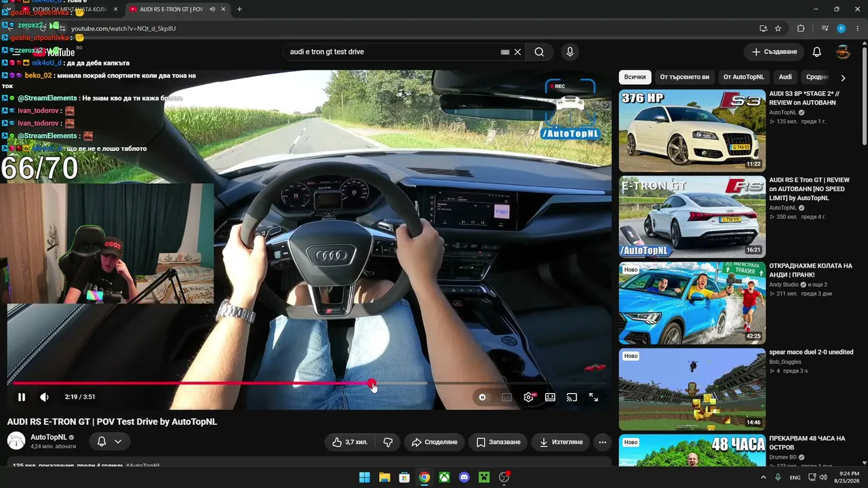Close the AUDI RS E-TRON GT tab

(x=223, y=9)
